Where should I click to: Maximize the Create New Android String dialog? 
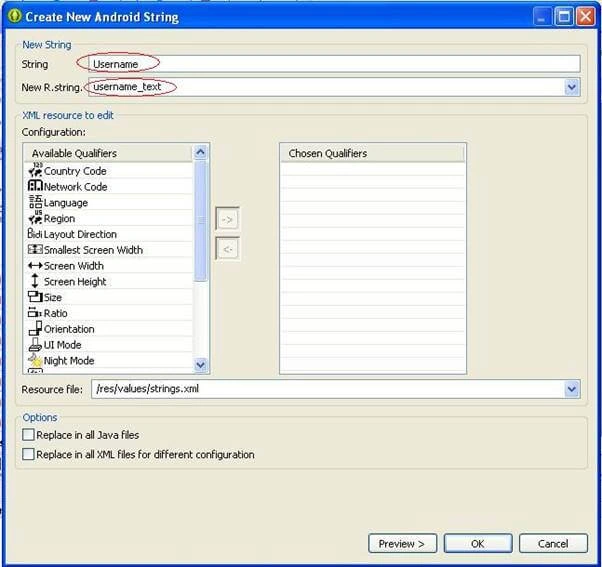pyautogui.click(x=564, y=17)
